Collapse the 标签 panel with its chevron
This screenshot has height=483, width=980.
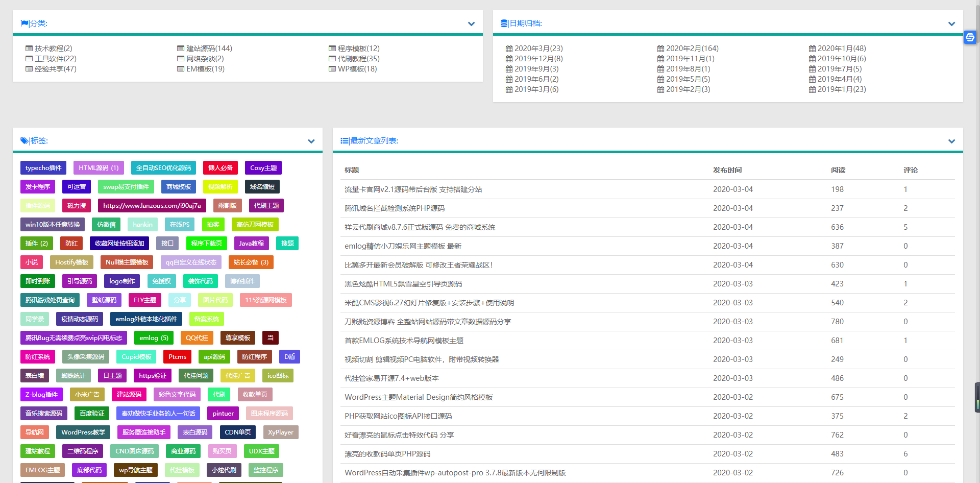pyautogui.click(x=311, y=141)
